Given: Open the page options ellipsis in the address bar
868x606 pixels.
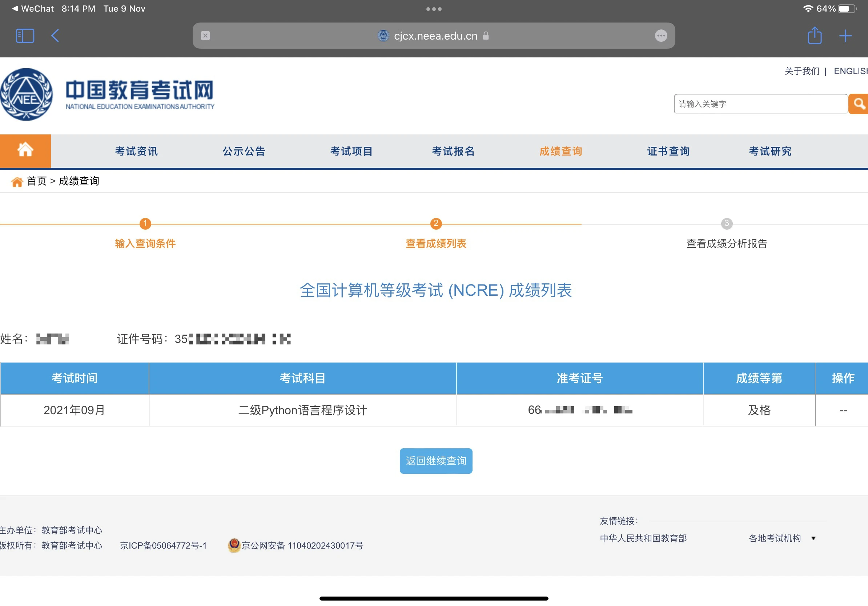Looking at the screenshot, I should (x=660, y=36).
